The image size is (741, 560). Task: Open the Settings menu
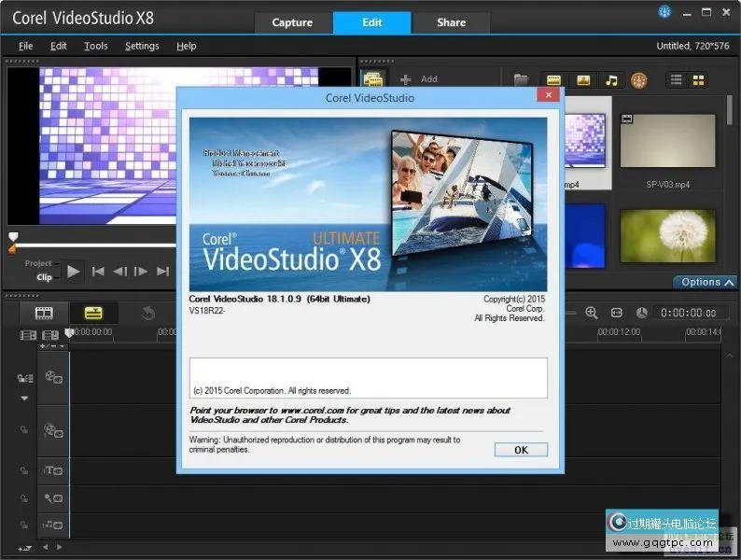click(142, 46)
